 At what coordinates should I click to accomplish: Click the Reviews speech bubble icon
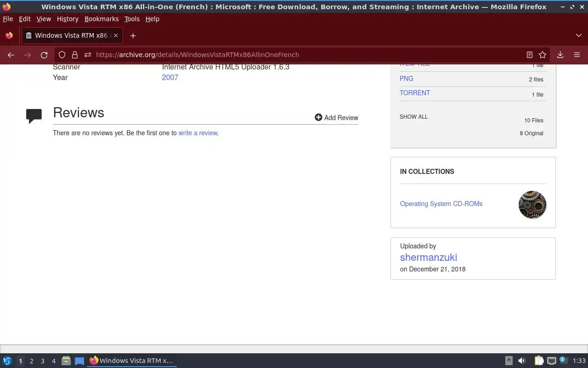pyautogui.click(x=34, y=116)
